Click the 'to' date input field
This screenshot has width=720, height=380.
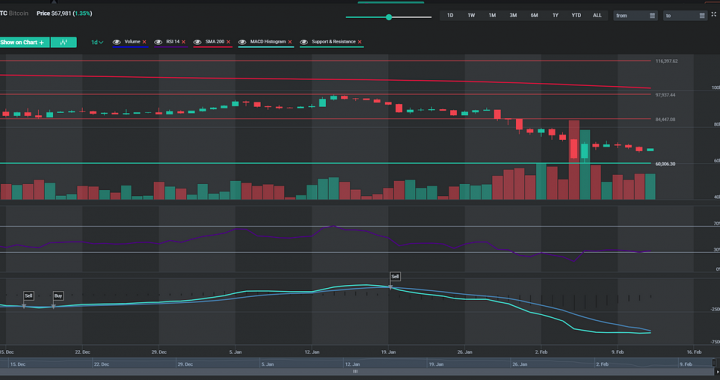[x=685, y=16]
